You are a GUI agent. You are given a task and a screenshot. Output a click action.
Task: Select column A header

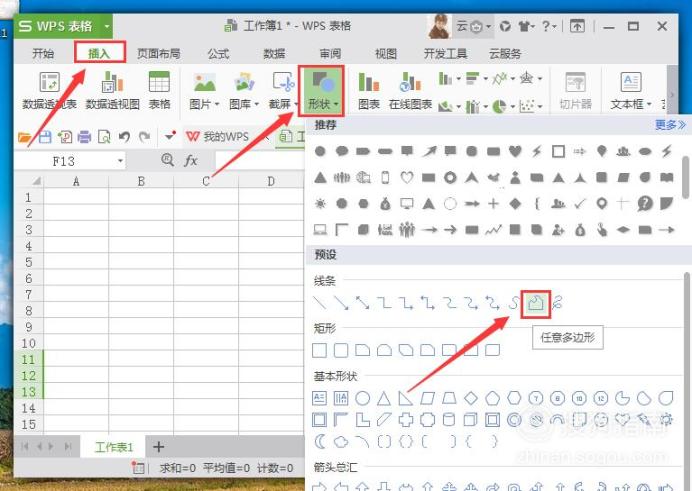[x=76, y=181]
